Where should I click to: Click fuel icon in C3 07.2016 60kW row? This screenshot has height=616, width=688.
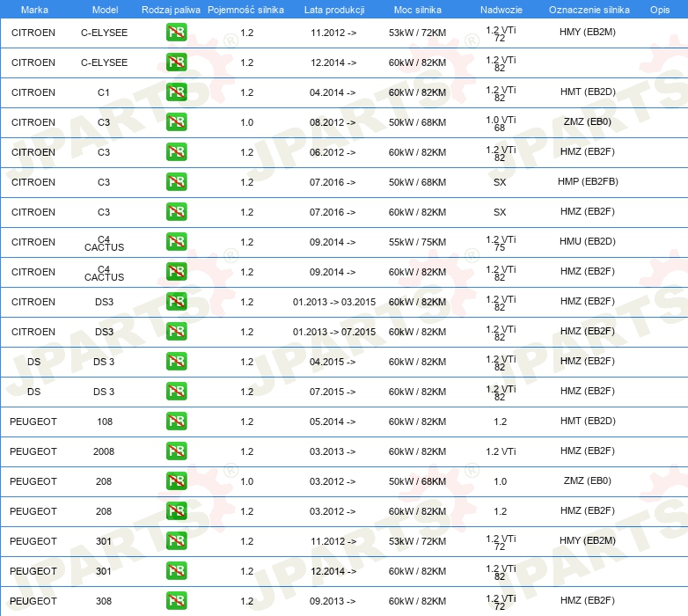tap(176, 211)
